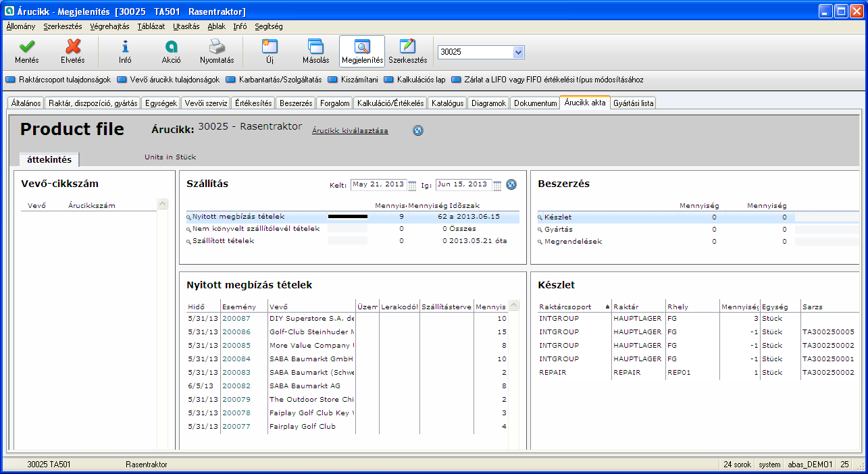Switch to the Értékesítés tab
The width and height of the screenshot is (868, 474).
[x=253, y=103]
